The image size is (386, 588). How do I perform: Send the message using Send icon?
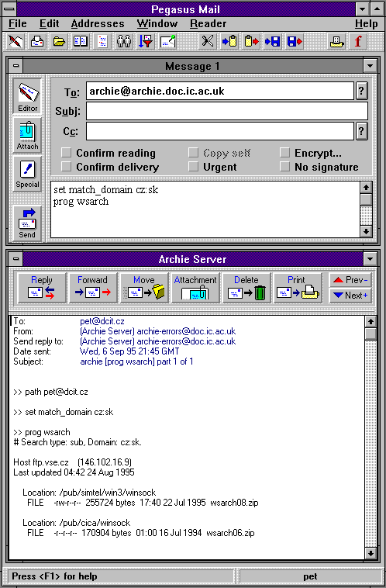(x=27, y=223)
